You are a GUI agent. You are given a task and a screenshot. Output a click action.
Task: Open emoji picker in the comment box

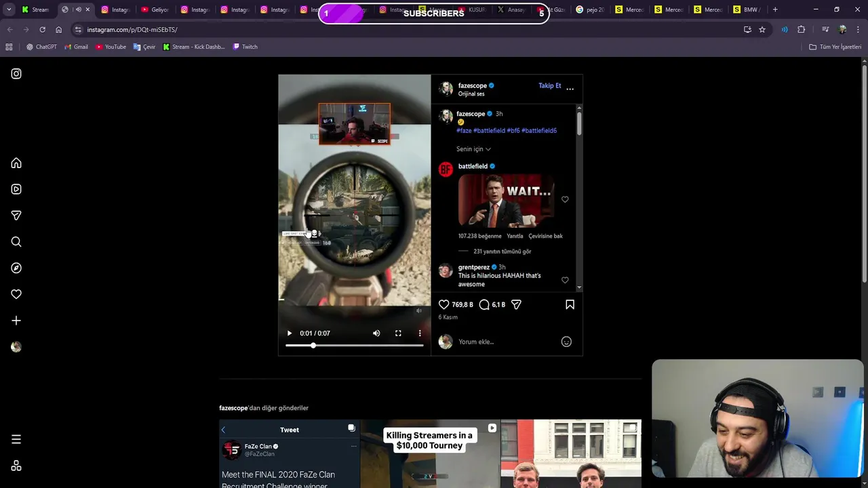[566, 342]
